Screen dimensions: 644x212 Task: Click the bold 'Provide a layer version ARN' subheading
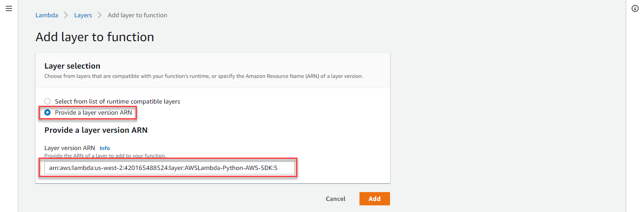[96, 130]
